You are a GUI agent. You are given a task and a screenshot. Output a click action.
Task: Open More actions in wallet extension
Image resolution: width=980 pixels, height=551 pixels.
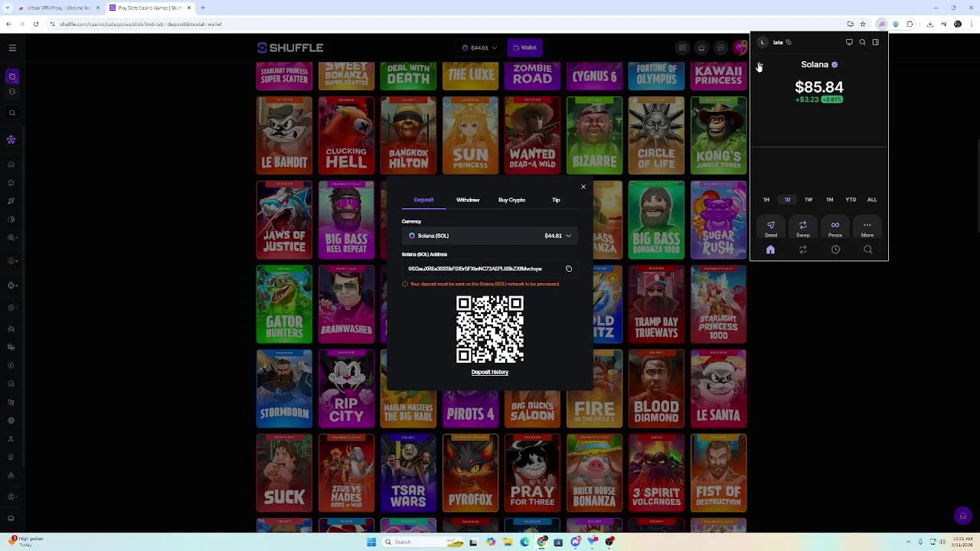tap(867, 228)
